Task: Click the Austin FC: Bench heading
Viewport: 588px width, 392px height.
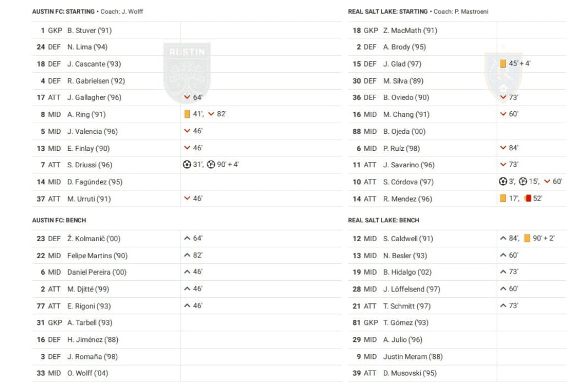Action: [59, 220]
